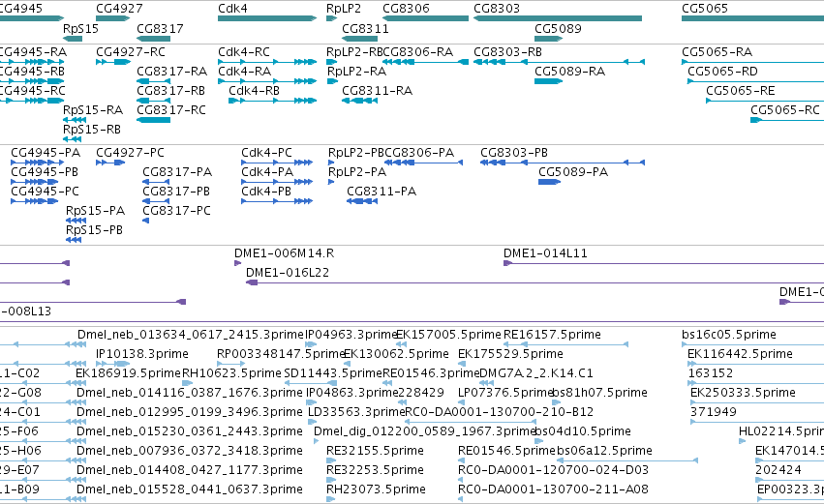Click the teal CG8306 gene bar

425,18
